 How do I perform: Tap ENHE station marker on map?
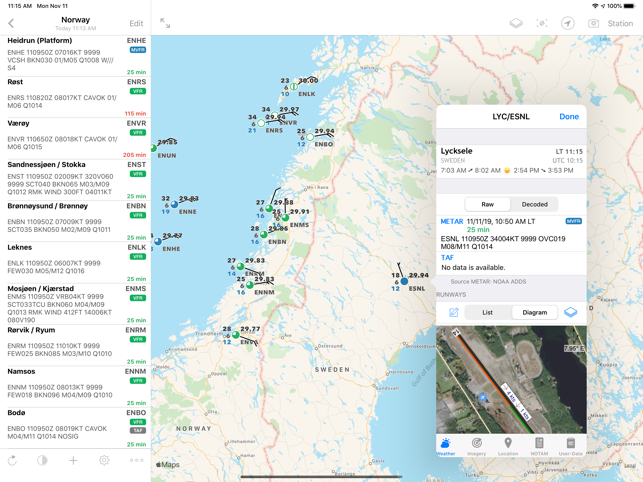tap(158, 242)
